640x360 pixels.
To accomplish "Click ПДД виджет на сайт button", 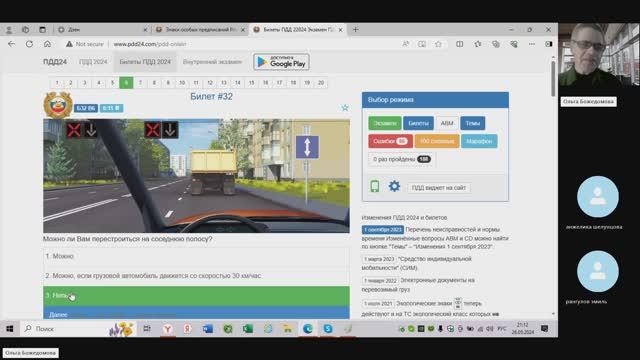I will point(438,188).
